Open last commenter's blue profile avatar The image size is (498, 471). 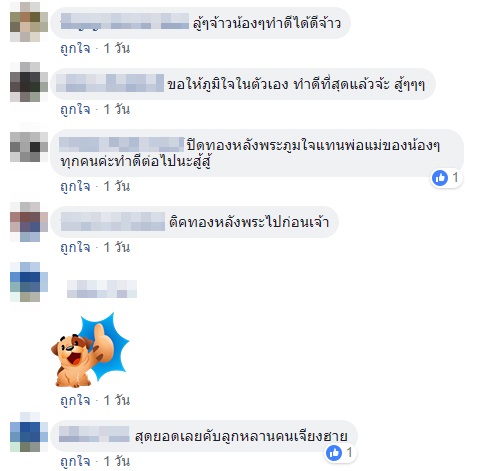pos(29,432)
